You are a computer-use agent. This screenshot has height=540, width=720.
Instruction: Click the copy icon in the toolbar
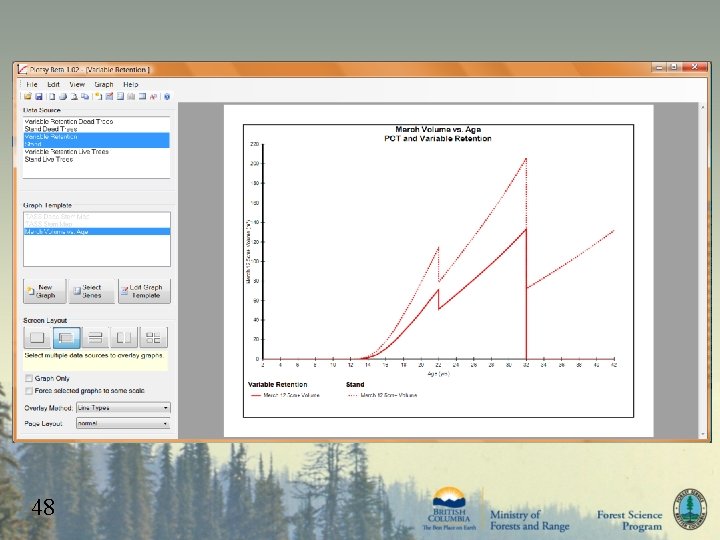pos(85,96)
